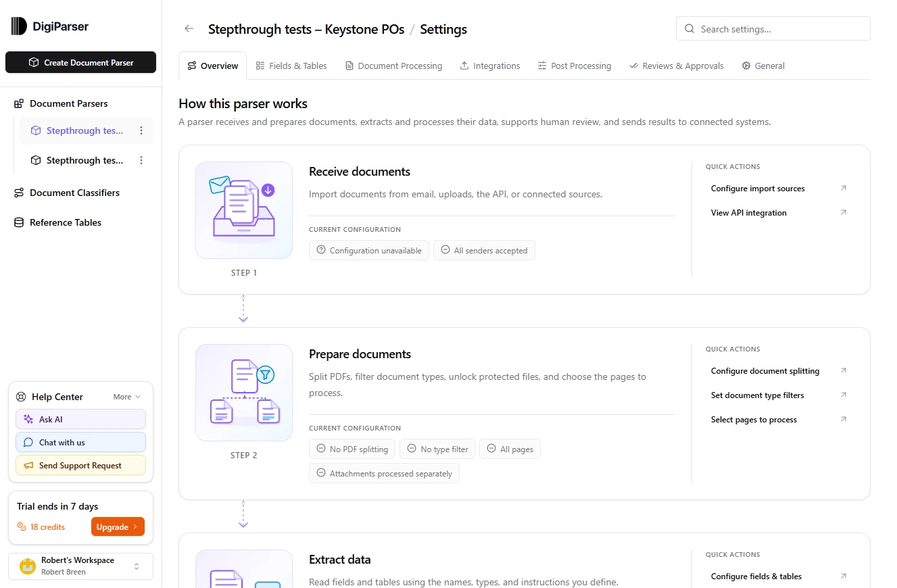This screenshot has width=897, height=588.
Task: Open options menu for first Stepthrough parser
Action: click(141, 130)
